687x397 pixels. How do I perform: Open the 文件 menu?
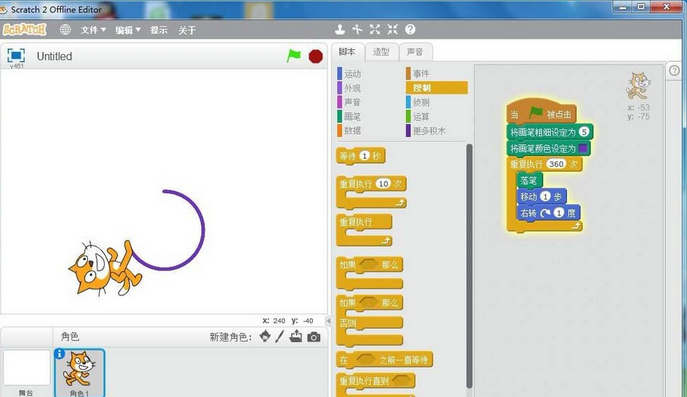[x=93, y=30]
